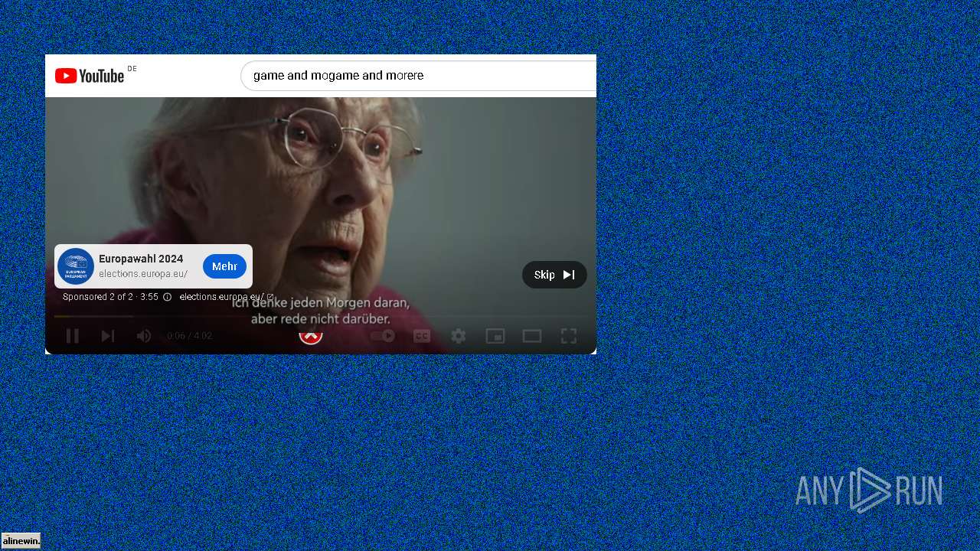Open elections.europa.eu/ link below ad card
The image size is (980, 551).
tap(226, 297)
